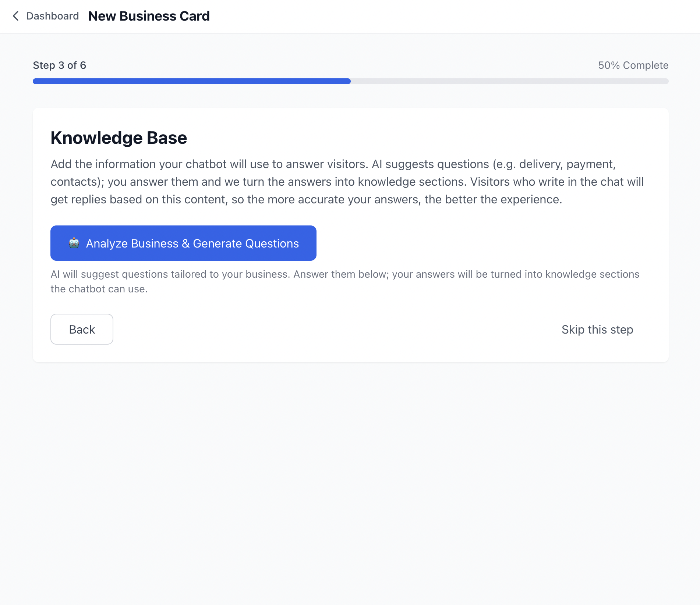Click the blue progress bar

coord(191,81)
